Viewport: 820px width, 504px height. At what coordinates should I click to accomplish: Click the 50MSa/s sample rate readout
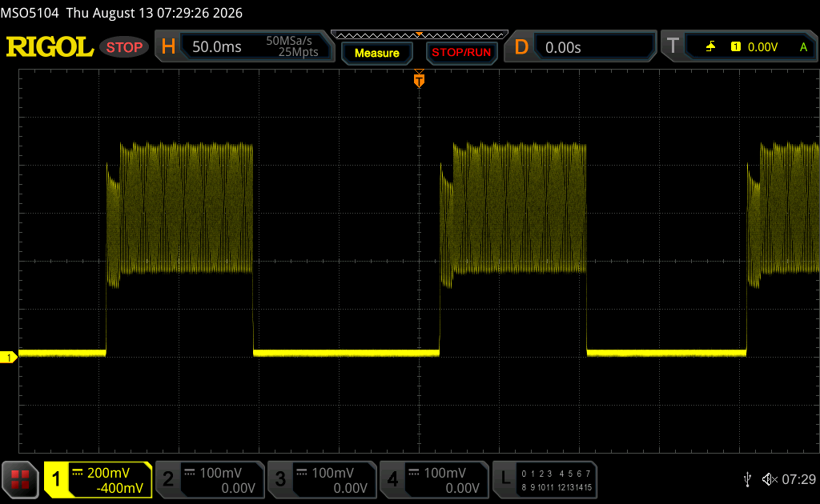click(x=288, y=41)
